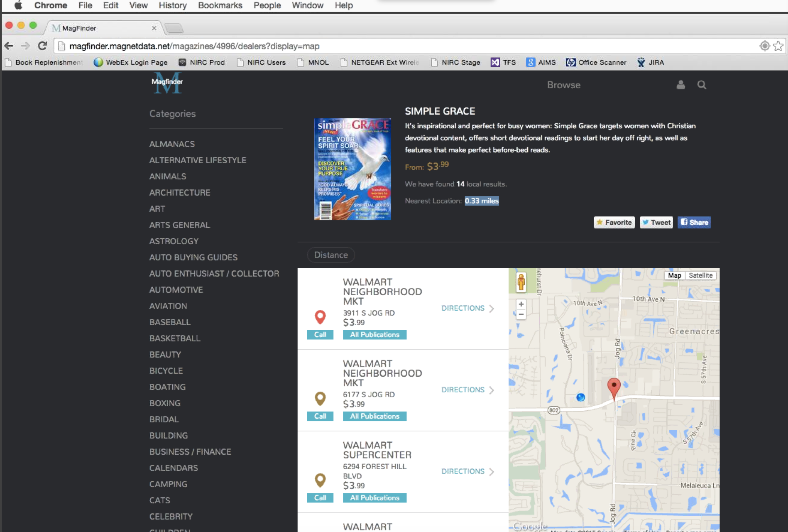Click the user account icon in header
This screenshot has width=788, height=532.
(x=680, y=85)
